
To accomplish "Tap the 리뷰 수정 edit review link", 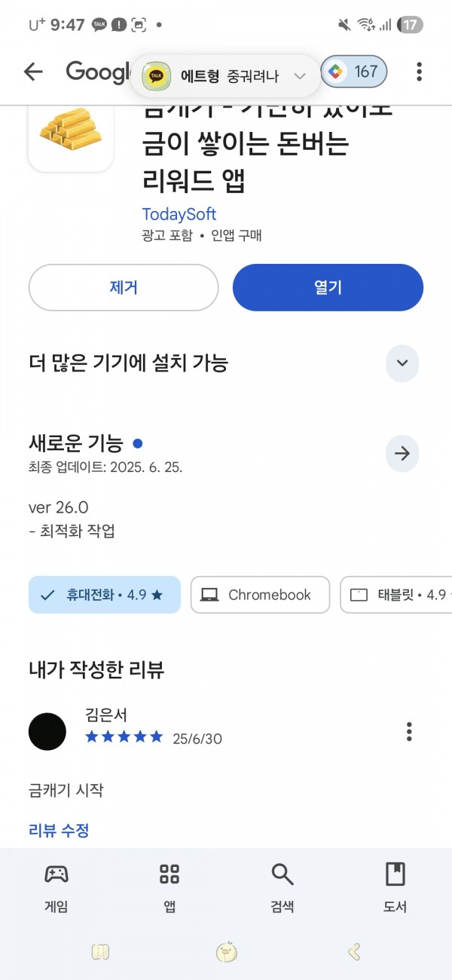I will 59,831.
